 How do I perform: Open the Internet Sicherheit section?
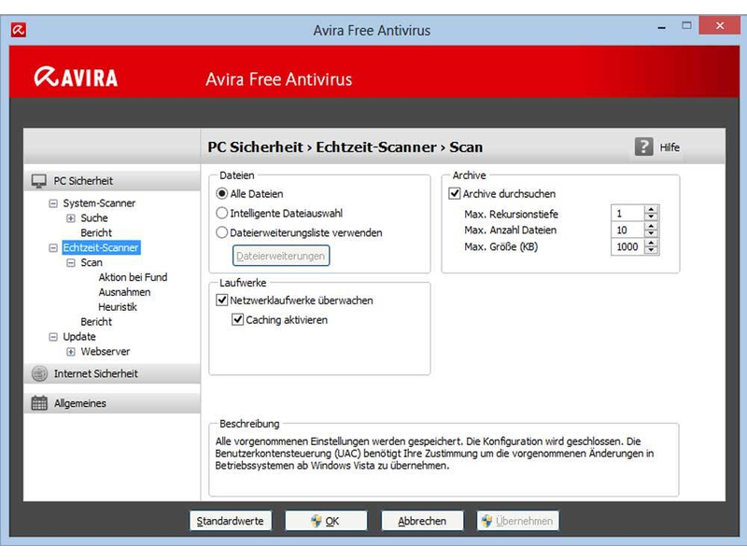pyautogui.click(x=112, y=374)
